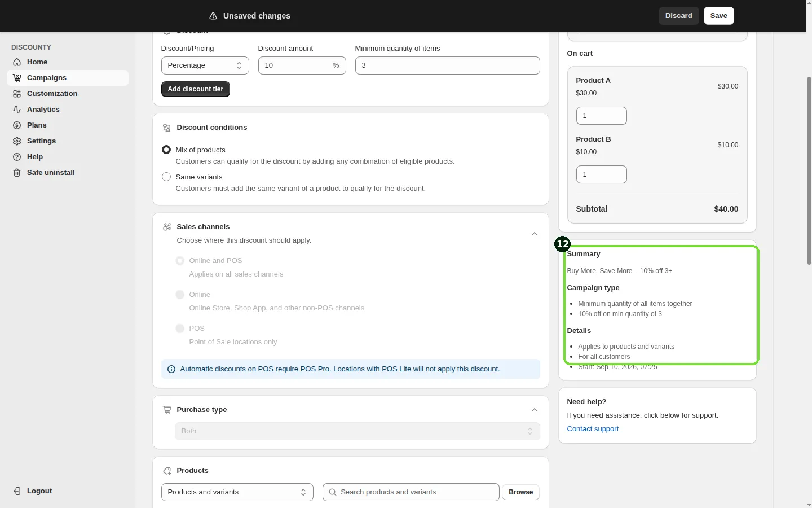The width and height of the screenshot is (812, 508).
Task: Click the Purchase type cart icon
Action: (x=167, y=410)
